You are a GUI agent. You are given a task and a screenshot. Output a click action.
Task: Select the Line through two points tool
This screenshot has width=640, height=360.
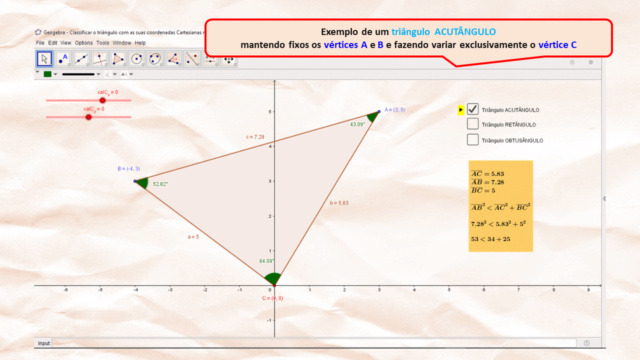coord(81,59)
